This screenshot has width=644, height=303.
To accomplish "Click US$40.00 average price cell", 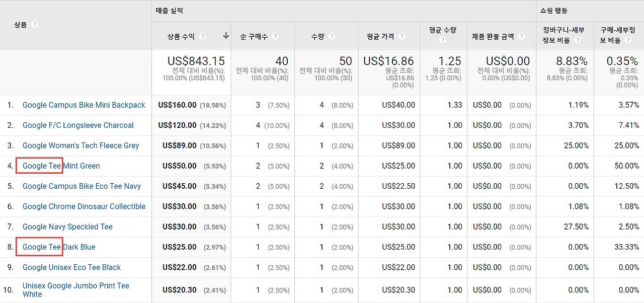I will 398,105.
